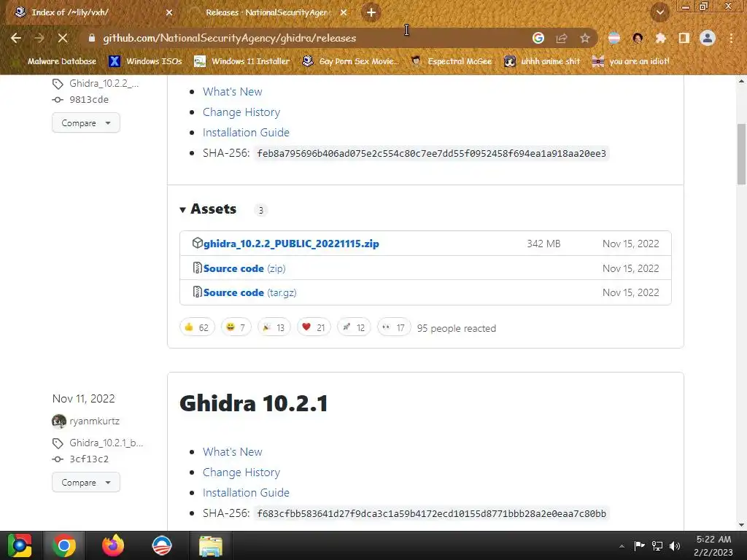Close the Index of /~lily/vxh/ tab

click(169, 12)
